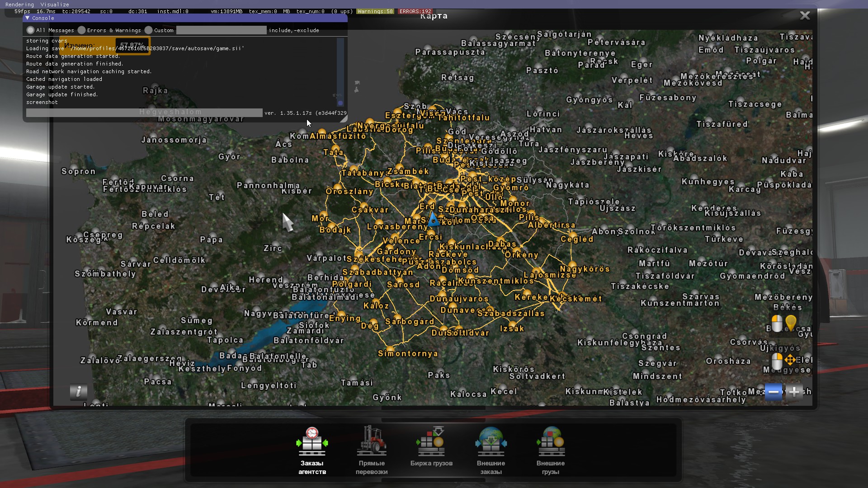Click the Tamási city label on map

pos(357,383)
